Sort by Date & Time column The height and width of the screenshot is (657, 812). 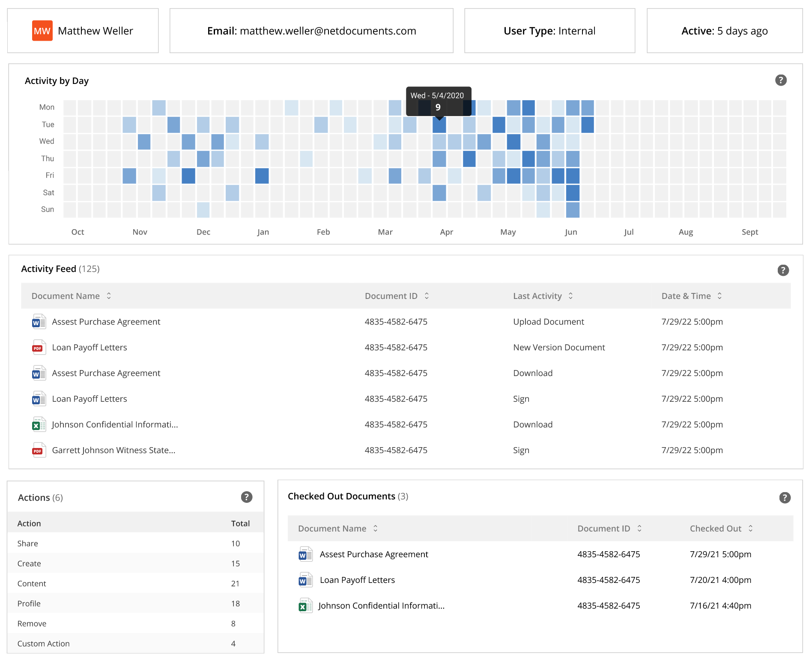pos(719,296)
